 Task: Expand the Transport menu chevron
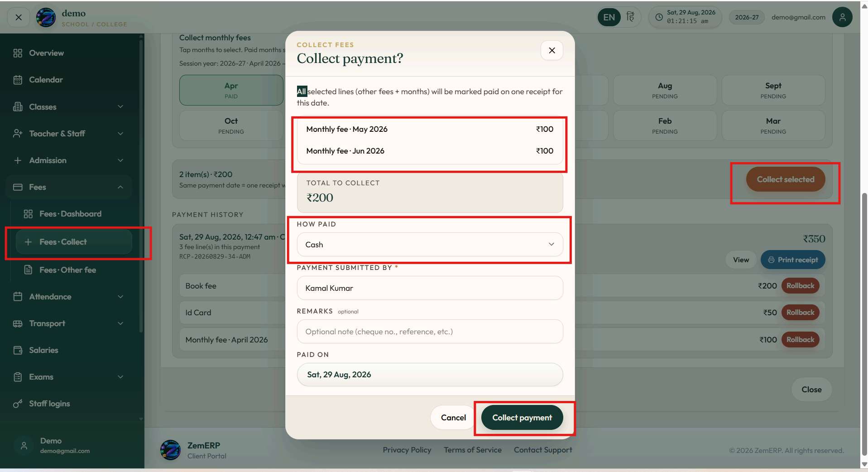click(x=120, y=323)
